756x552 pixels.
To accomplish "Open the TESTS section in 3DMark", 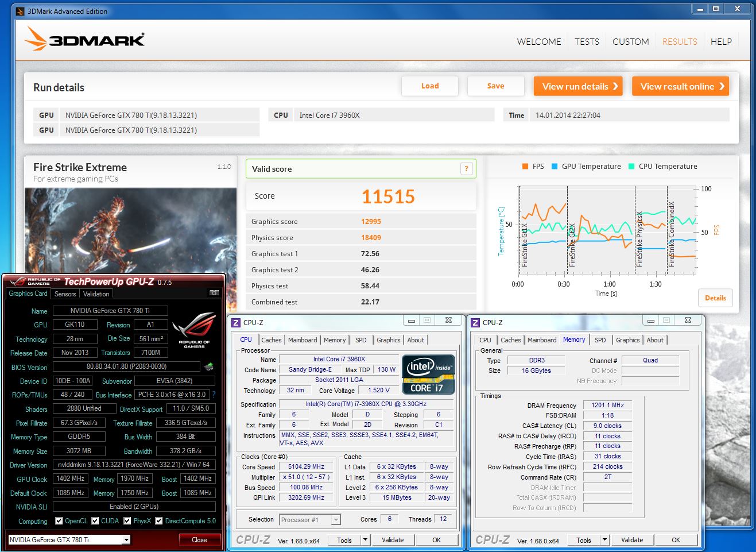I will click(x=587, y=42).
